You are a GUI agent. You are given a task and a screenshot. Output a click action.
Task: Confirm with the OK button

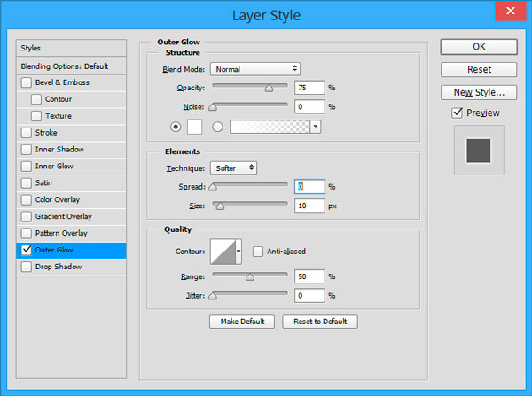click(x=479, y=47)
